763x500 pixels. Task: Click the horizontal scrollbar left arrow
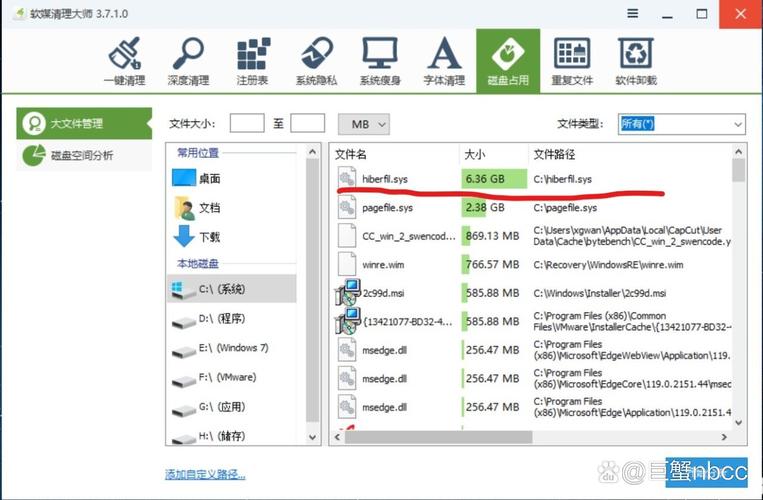[337, 437]
